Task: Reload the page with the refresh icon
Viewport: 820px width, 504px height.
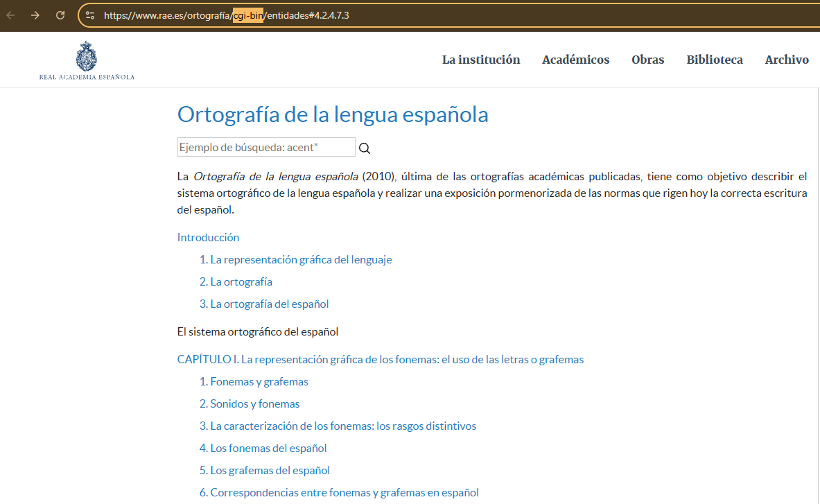Action: click(60, 15)
